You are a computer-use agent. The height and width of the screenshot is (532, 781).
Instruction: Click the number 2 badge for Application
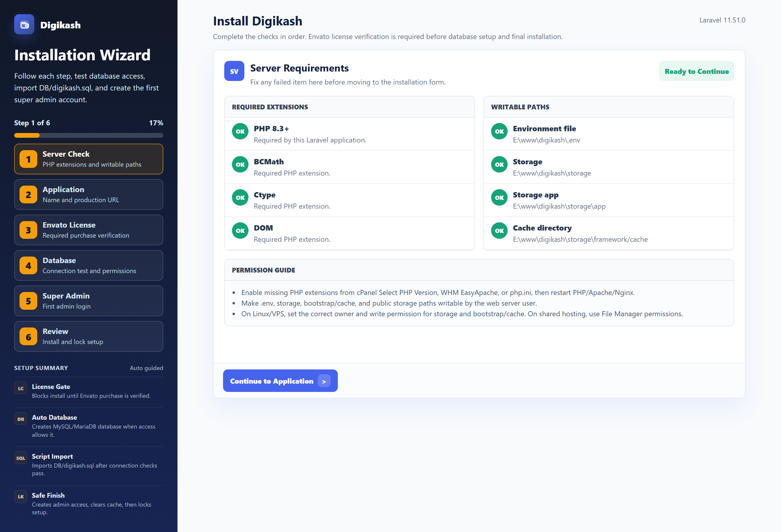[28, 195]
